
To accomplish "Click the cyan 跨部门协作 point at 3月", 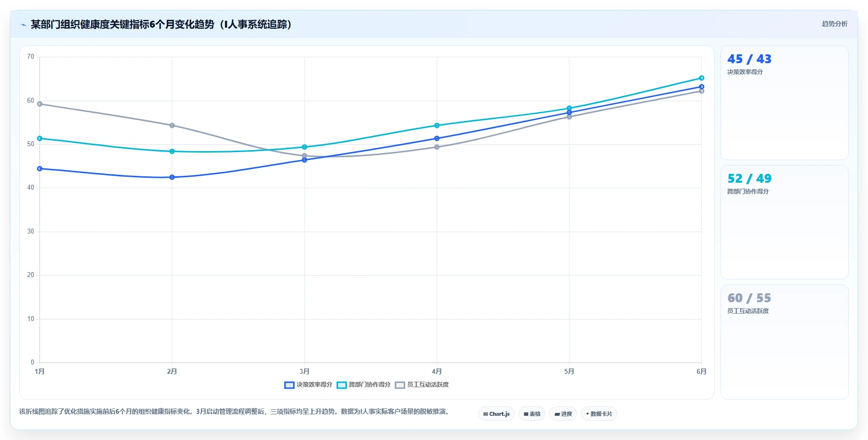I will 304,147.
